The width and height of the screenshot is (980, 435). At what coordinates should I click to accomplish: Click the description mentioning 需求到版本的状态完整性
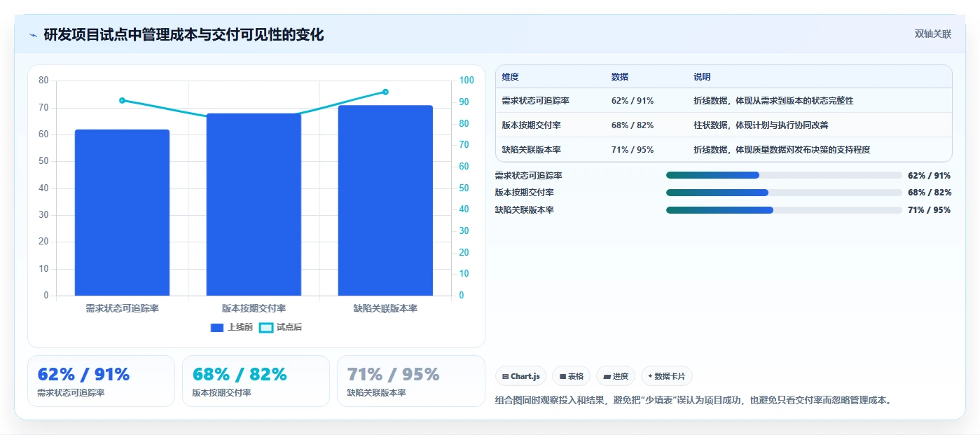pyautogui.click(x=773, y=101)
